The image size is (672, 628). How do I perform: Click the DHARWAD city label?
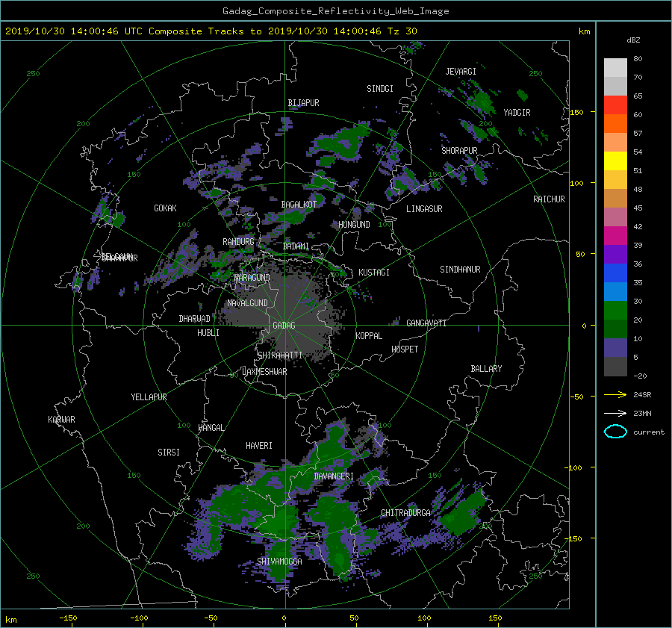tap(194, 319)
